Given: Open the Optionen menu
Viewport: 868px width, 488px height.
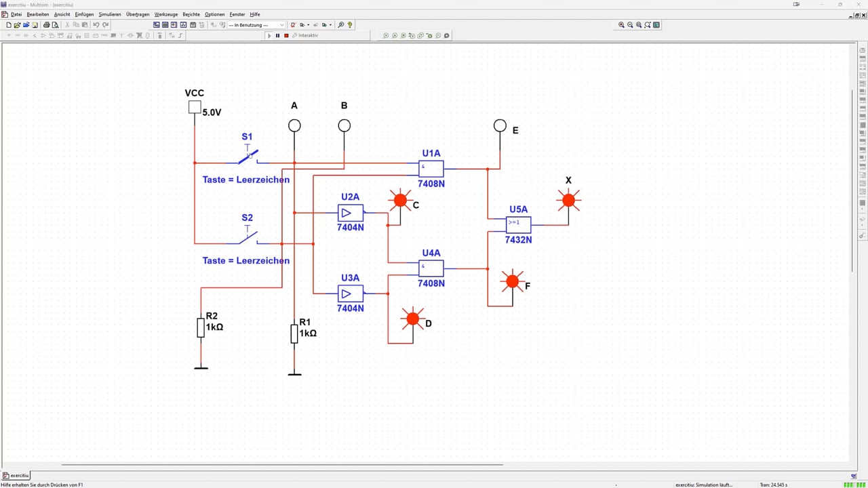Looking at the screenshot, I should tap(214, 14).
